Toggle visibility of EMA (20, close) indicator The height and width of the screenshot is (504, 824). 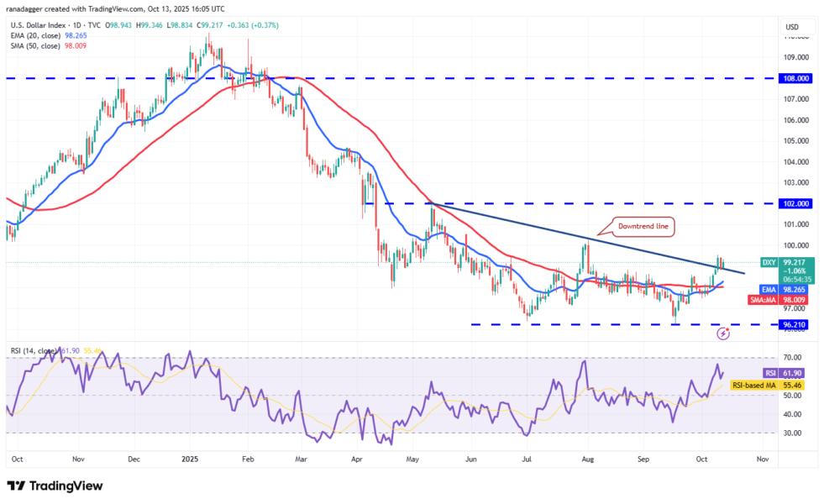(35, 38)
